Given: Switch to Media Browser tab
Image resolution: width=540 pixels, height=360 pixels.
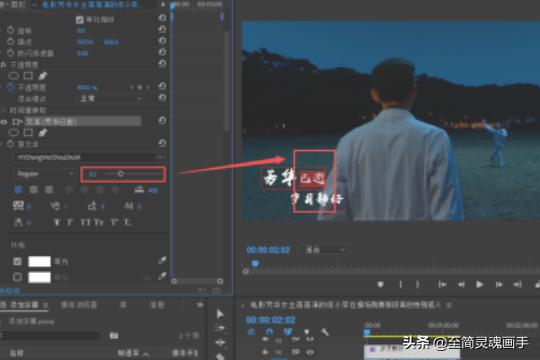Looking at the screenshot, I should pyautogui.click(x=79, y=305).
